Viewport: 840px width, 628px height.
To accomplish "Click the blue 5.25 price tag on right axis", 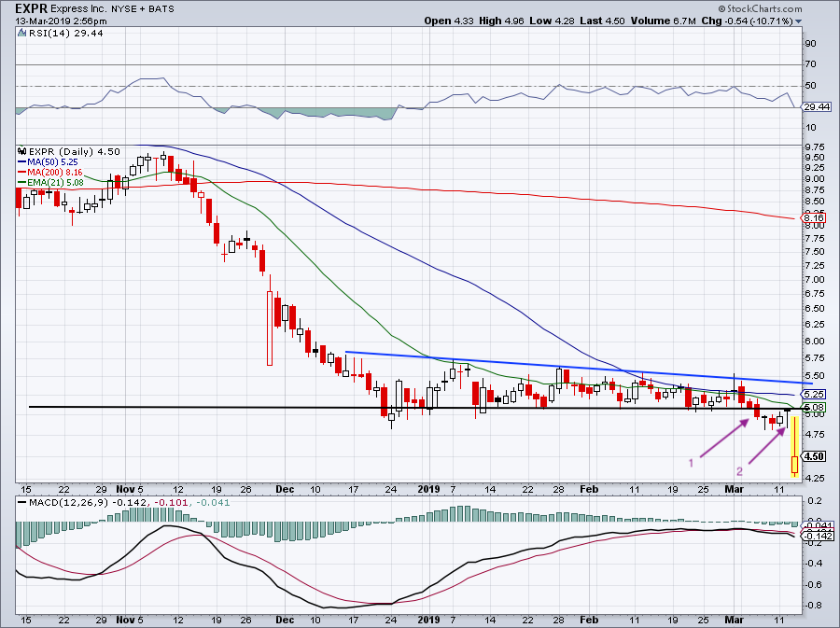I will [814, 395].
